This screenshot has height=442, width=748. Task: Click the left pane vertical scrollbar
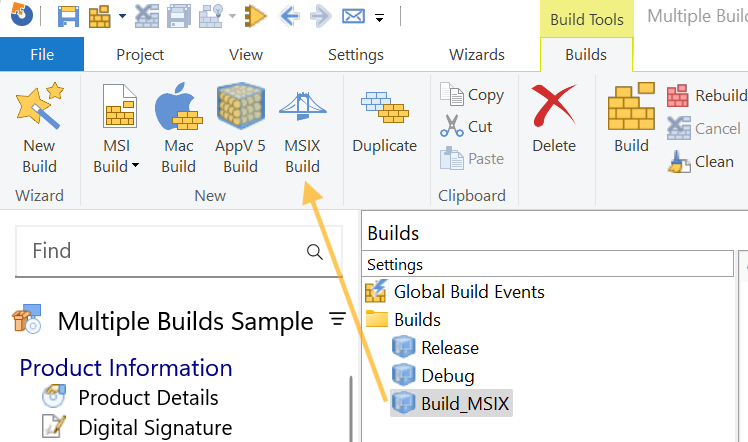(x=352, y=408)
